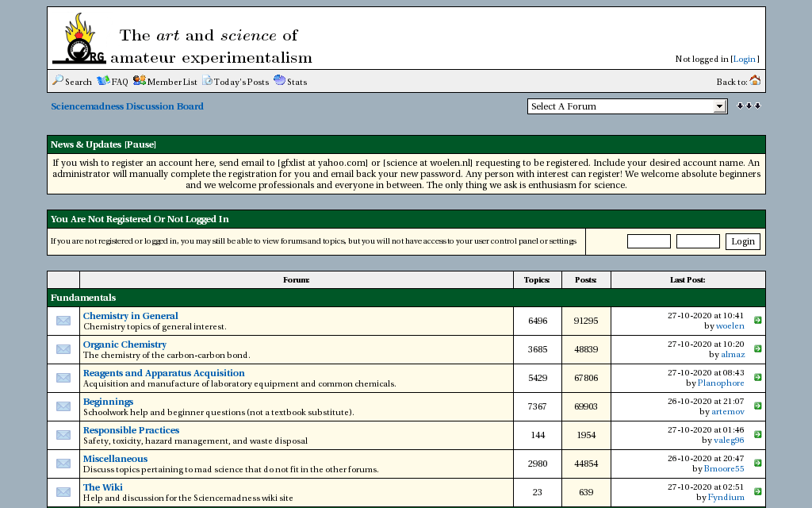Open the Search page icon
This screenshot has height=508, width=812.
click(58, 80)
